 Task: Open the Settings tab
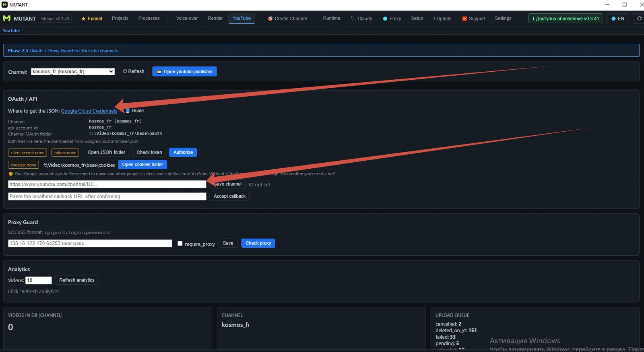point(503,19)
